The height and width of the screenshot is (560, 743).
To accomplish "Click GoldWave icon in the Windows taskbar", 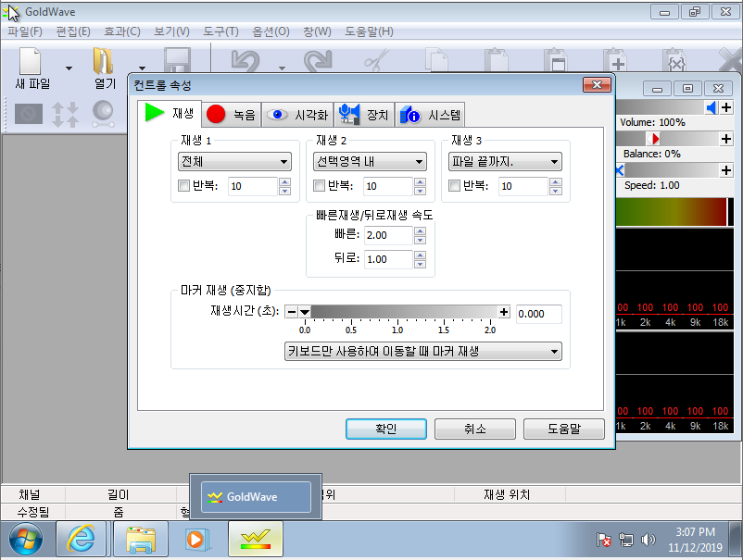I will (256, 539).
